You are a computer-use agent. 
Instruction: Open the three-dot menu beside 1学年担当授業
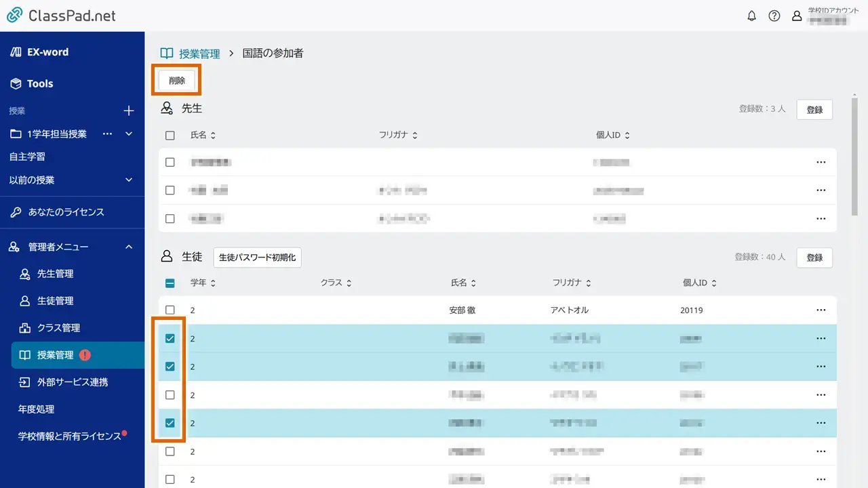click(x=107, y=134)
